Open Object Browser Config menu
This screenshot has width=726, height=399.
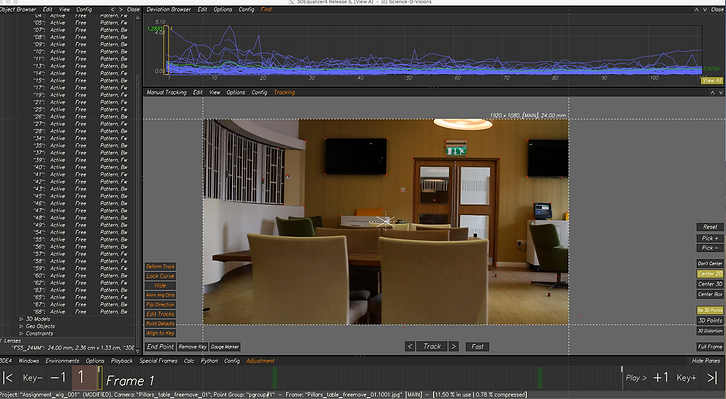84,9
